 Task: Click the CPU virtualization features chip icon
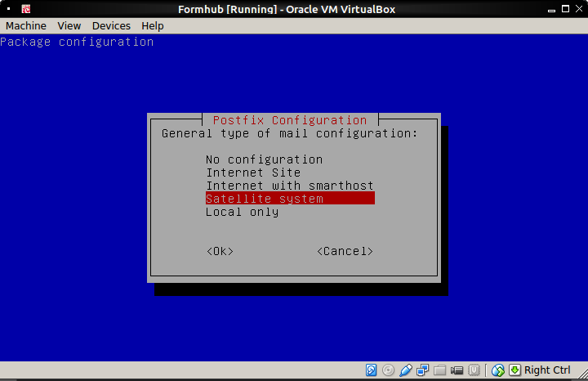coord(474,370)
